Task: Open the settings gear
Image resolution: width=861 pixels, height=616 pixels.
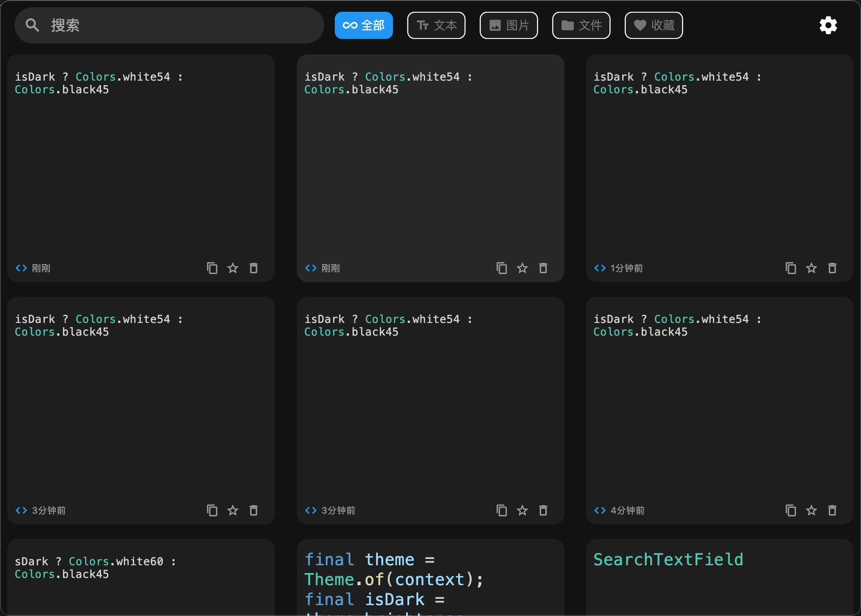Action: tap(828, 25)
